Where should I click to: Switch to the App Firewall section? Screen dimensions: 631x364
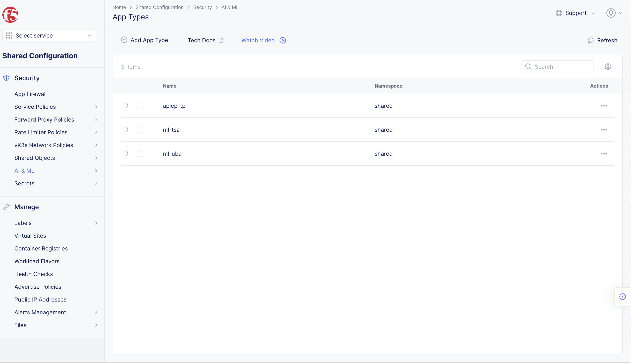tap(30, 94)
